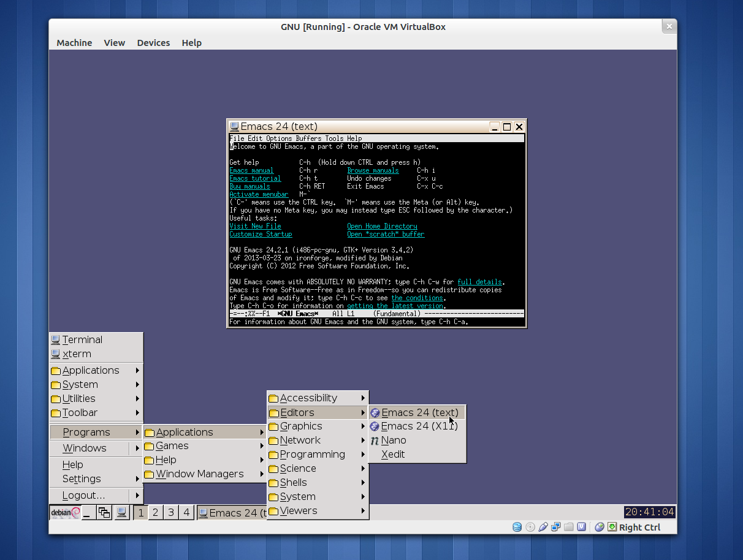Viewport: 743px width, 560px height.
Task: Switch to workspace 1
Action: click(140, 513)
